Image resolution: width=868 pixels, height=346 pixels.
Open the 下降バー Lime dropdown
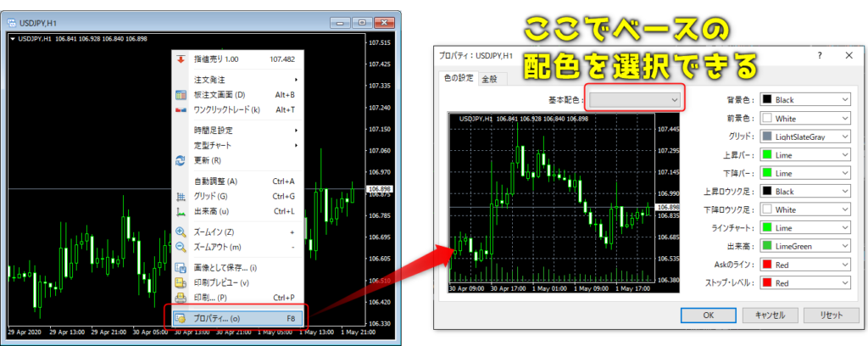[805, 173]
